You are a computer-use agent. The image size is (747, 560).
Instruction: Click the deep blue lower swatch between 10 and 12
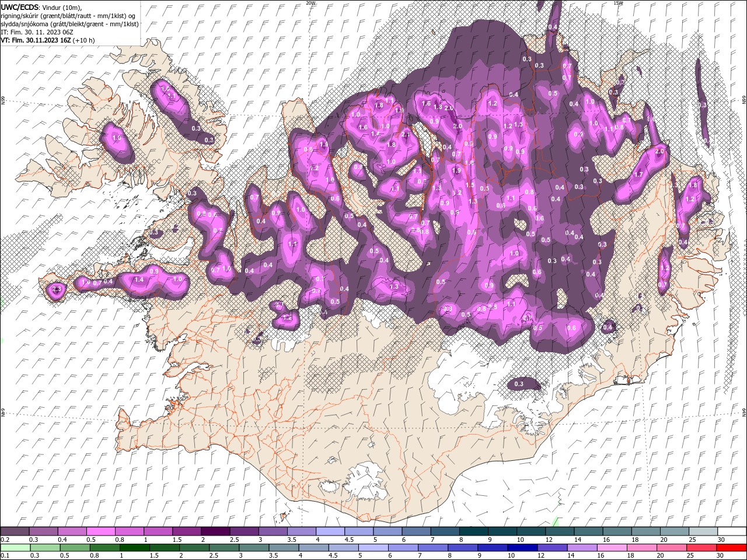point(523,548)
